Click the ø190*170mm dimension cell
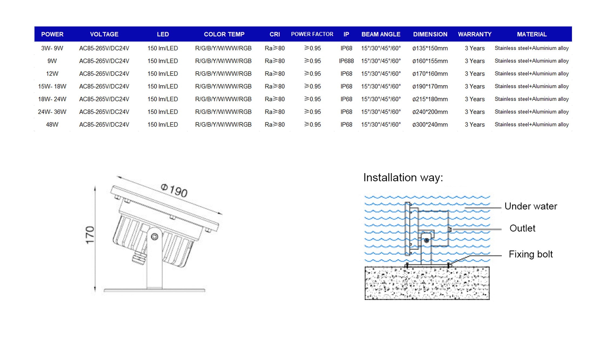 pyautogui.click(x=430, y=86)
